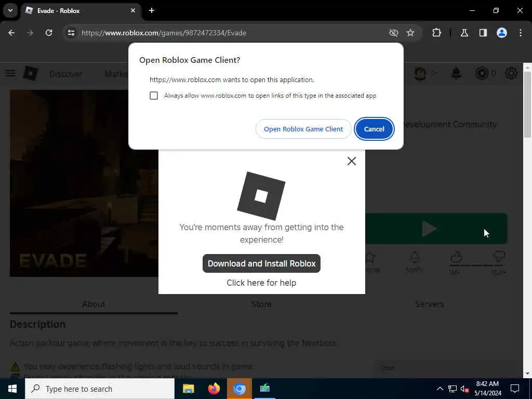The image size is (532, 399).
Task: Click the Notify bell under Play
Action: click(x=414, y=257)
